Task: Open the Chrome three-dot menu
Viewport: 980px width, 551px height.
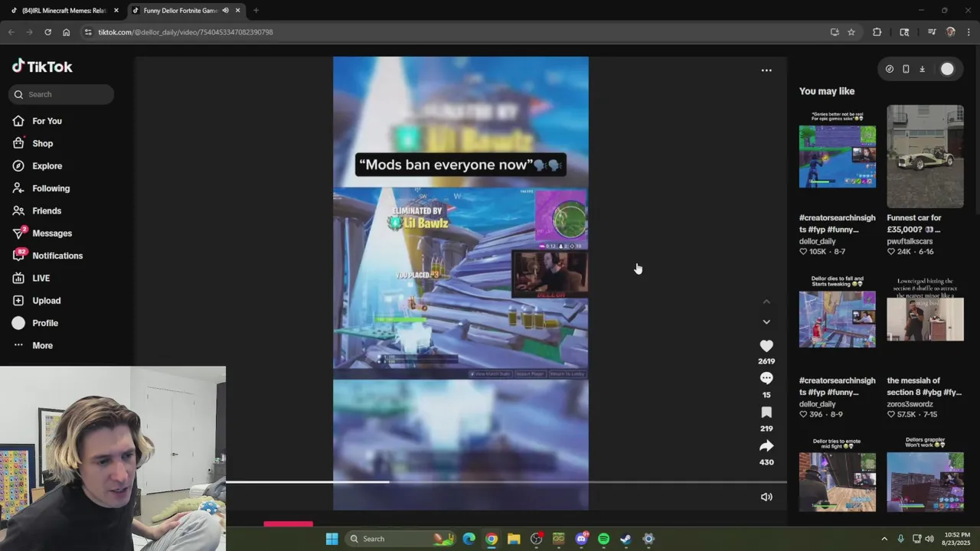Action: point(969,32)
